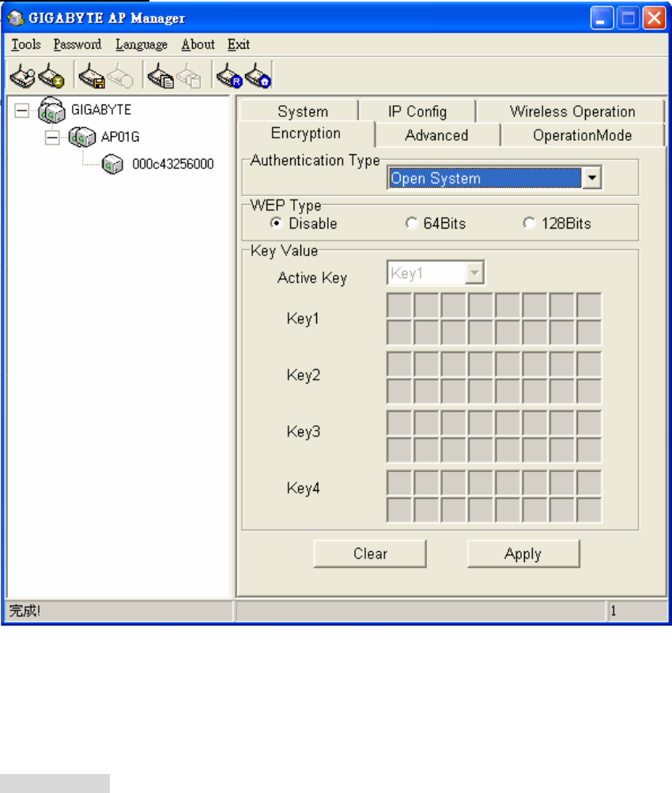
Task: Click the greyed-out paste settings router icon
Action: pyautogui.click(x=189, y=75)
